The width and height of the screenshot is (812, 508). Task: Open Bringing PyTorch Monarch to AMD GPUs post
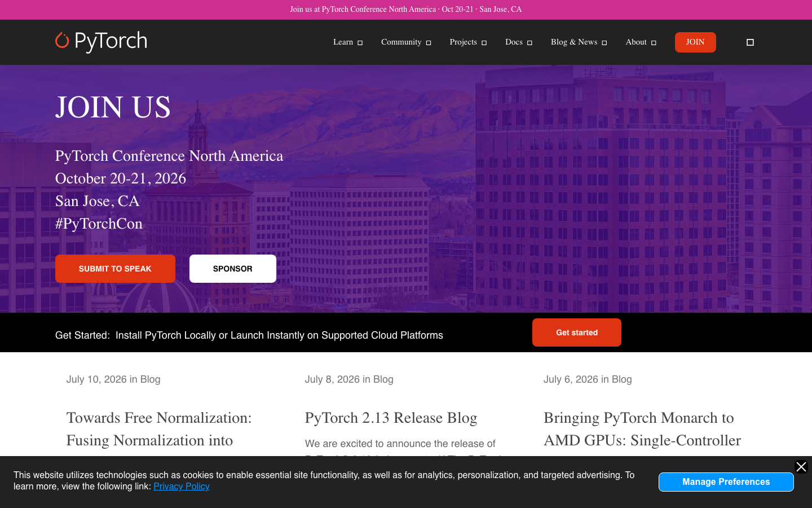(642, 429)
